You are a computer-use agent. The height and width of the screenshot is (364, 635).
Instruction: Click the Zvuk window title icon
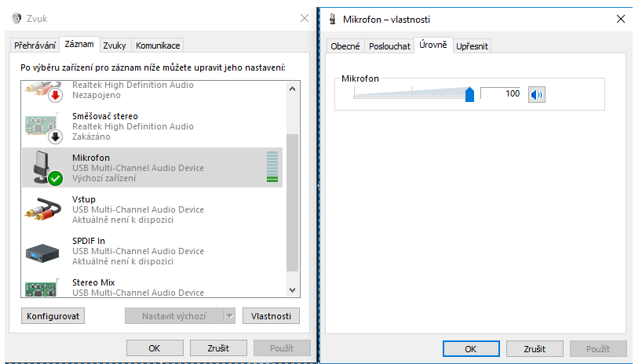coord(16,19)
